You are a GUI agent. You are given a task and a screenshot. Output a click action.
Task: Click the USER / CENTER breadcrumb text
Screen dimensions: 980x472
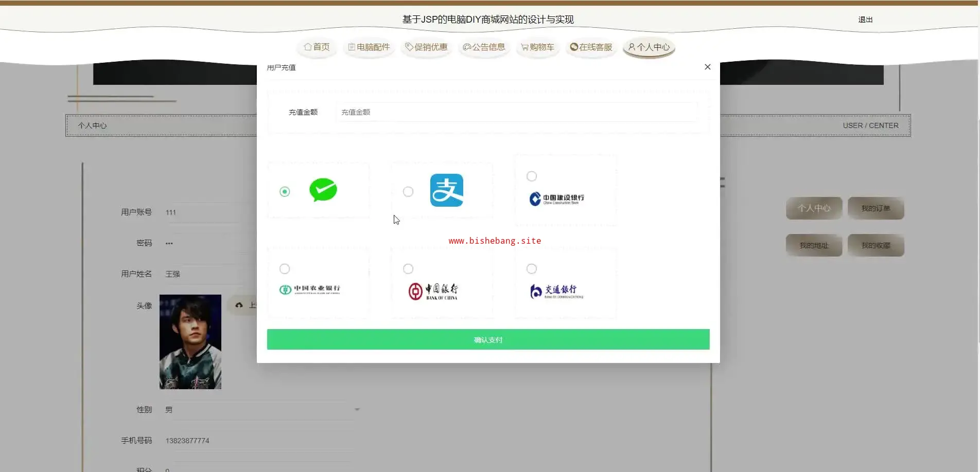tap(870, 125)
